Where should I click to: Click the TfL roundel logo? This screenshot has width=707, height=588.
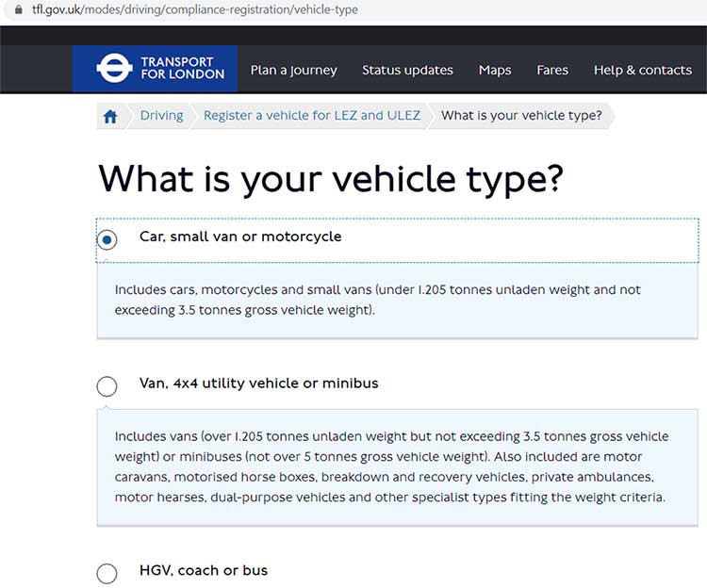(114, 68)
